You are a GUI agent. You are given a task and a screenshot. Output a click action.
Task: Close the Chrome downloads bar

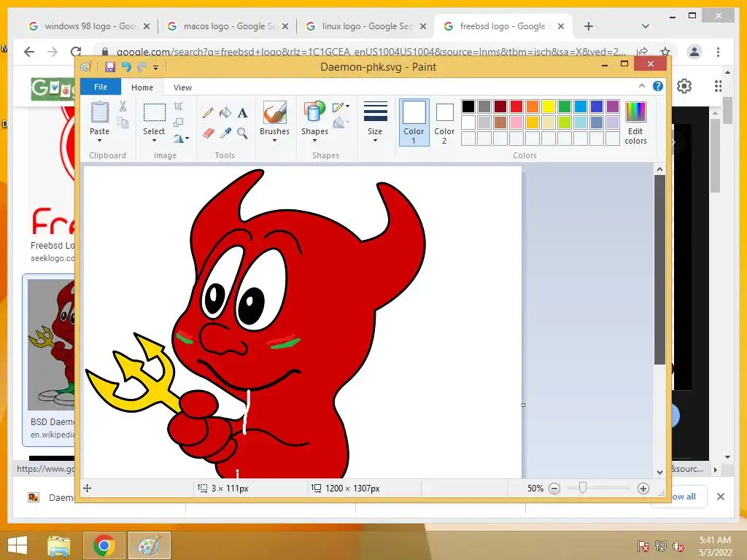(720, 497)
